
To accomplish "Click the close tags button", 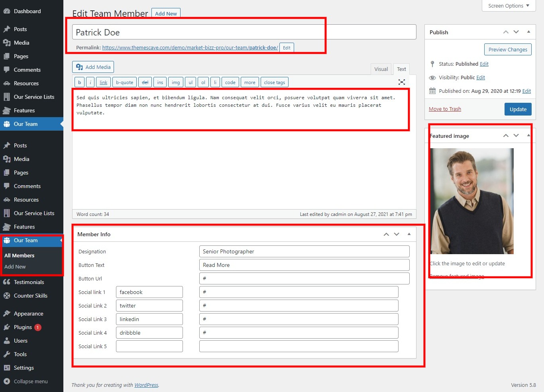I will point(275,82).
